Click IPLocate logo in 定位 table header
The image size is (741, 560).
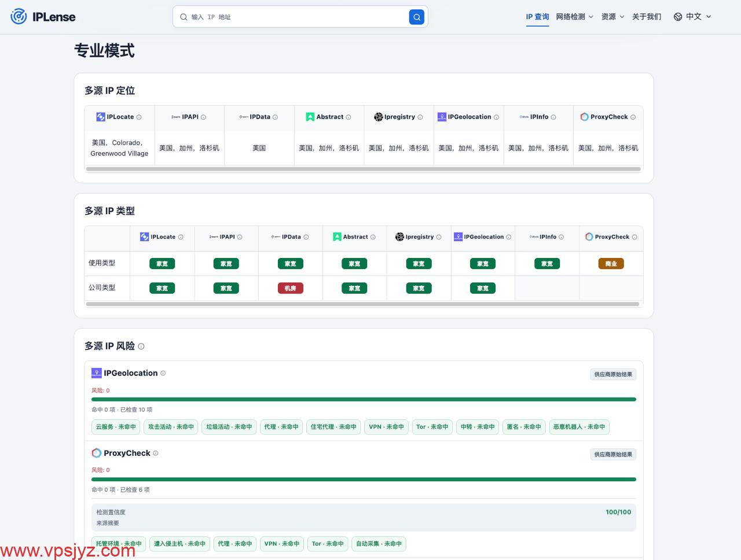click(x=101, y=117)
